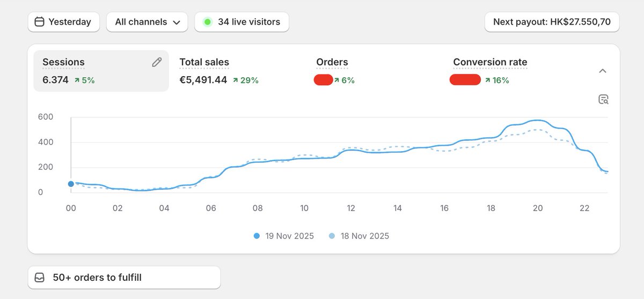Toggle the 19 Nov 2025 legend series
This screenshot has width=644, height=299.
click(x=283, y=236)
